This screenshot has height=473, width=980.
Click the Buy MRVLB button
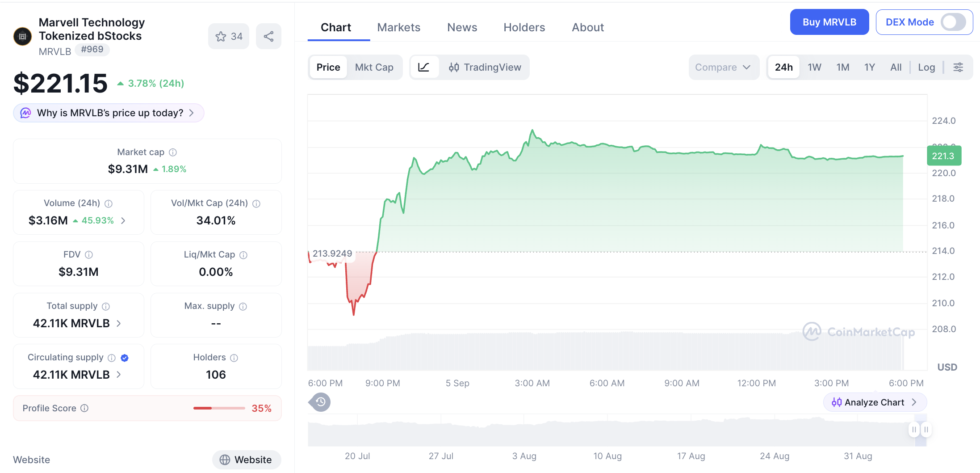click(829, 22)
